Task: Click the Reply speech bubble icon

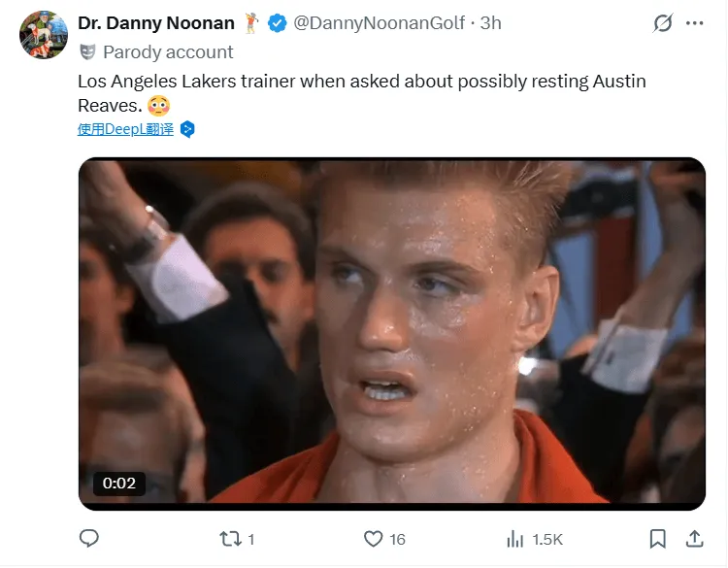Action: pyautogui.click(x=89, y=538)
